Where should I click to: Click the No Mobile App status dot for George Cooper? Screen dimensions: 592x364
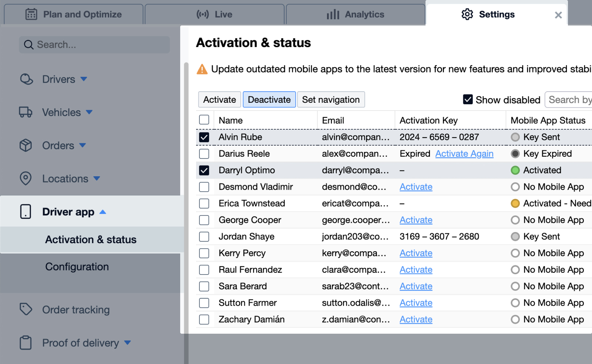[515, 220]
